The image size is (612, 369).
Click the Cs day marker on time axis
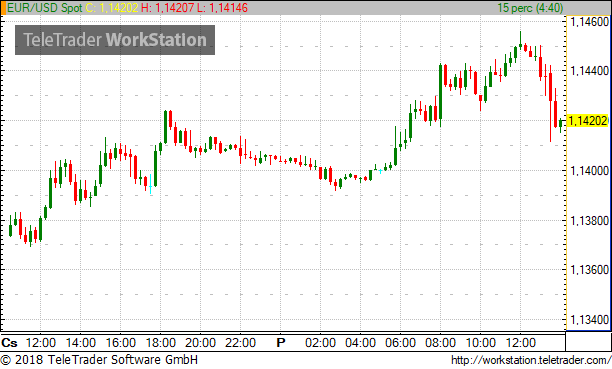click(9, 343)
